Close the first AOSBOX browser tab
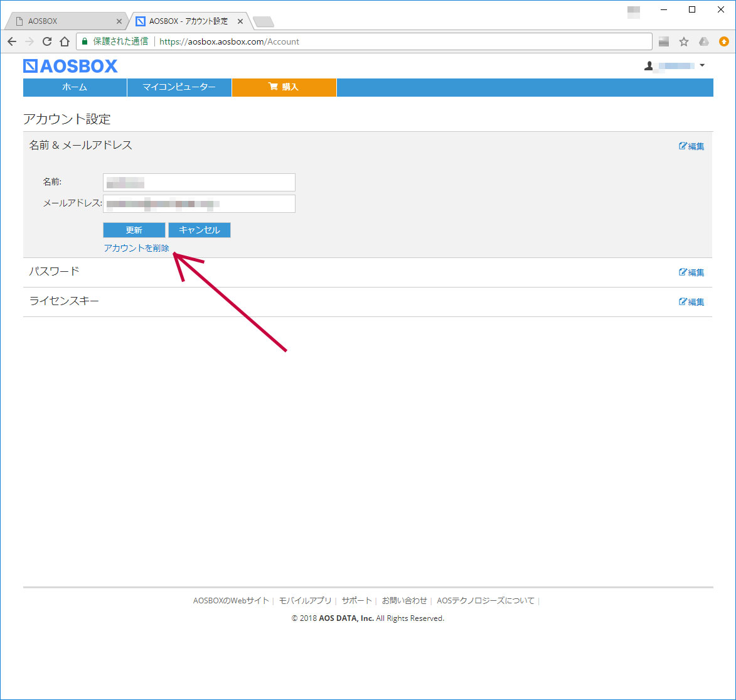This screenshot has width=736, height=700. pos(119,21)
